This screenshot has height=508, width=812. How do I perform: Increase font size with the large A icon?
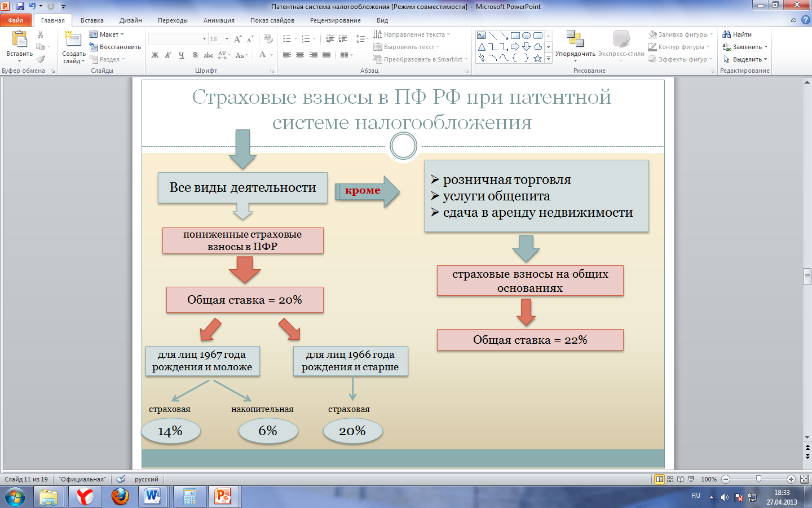click(237, 39)
